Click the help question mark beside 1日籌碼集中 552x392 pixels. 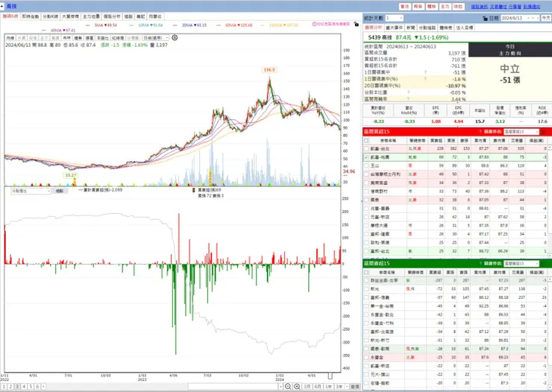click(x=425, y=72)
